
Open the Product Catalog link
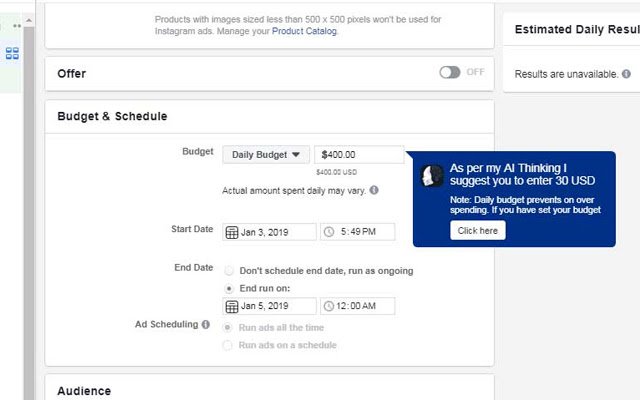[x=308, y=31]
